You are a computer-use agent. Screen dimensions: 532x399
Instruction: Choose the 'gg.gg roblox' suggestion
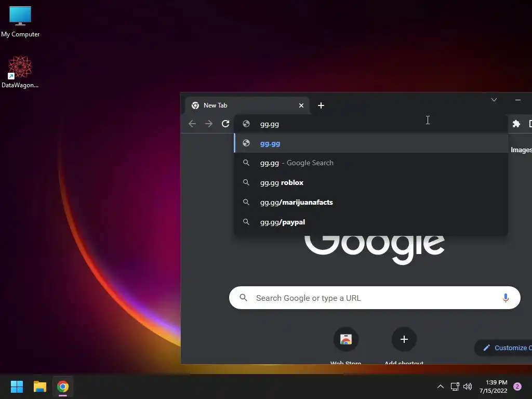coord(371,182)
